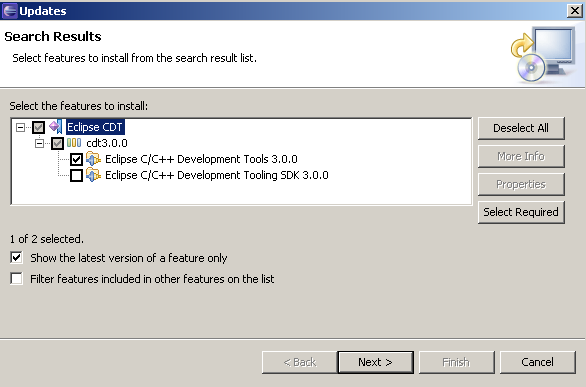Click 'Select the features to install:' label
586x387 pixels.
pos(78,106)
